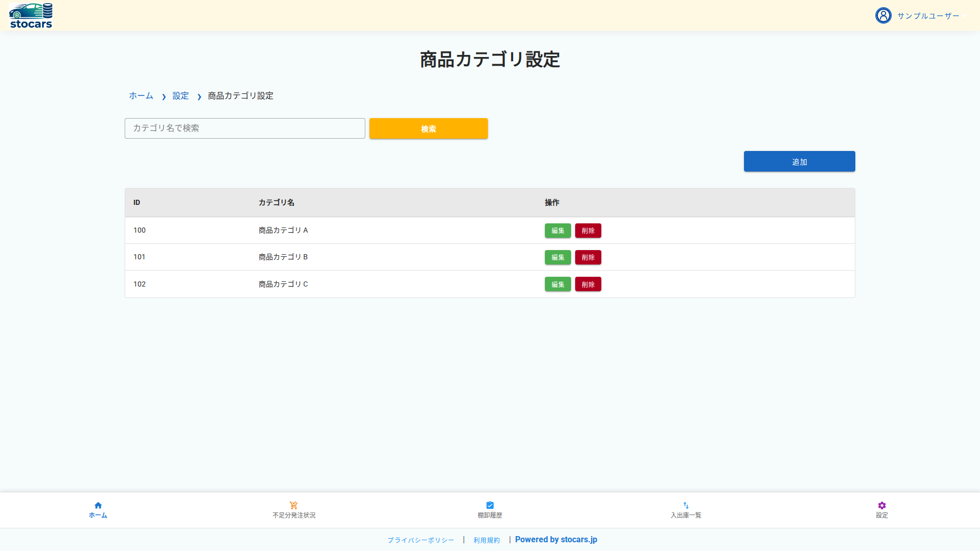Open the user avatar icon
Viewport: 980px width, 551px height.
point(883,15)
